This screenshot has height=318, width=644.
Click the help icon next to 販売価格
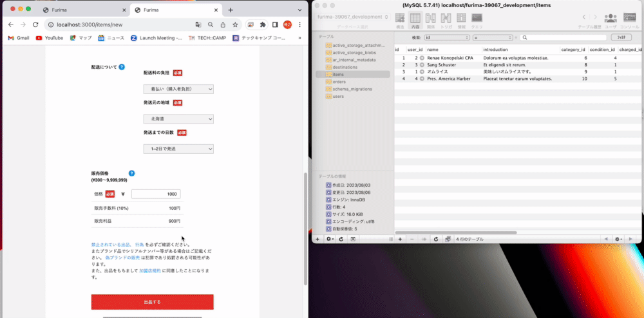pyautogui.click(x=131, y=174)
